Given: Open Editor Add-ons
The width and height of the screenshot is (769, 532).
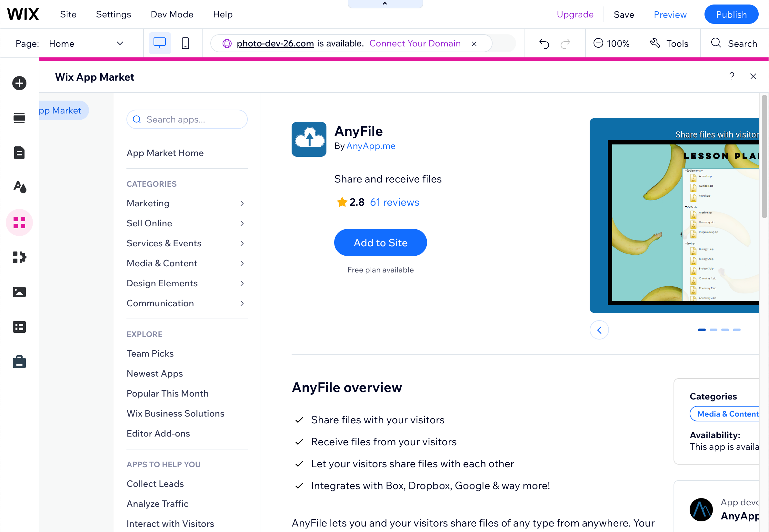Looking at the screenshot, I should (x=158, y=433).
